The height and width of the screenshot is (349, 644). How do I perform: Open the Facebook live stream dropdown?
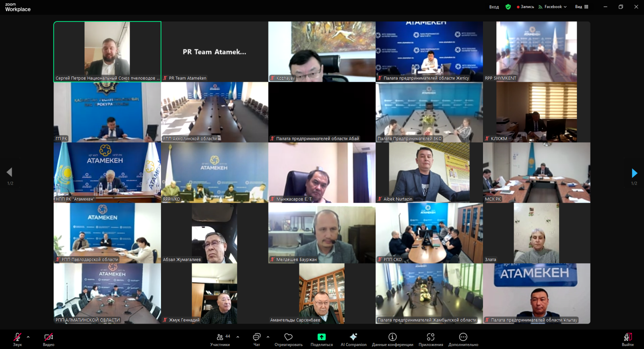(x=552, y=7)
